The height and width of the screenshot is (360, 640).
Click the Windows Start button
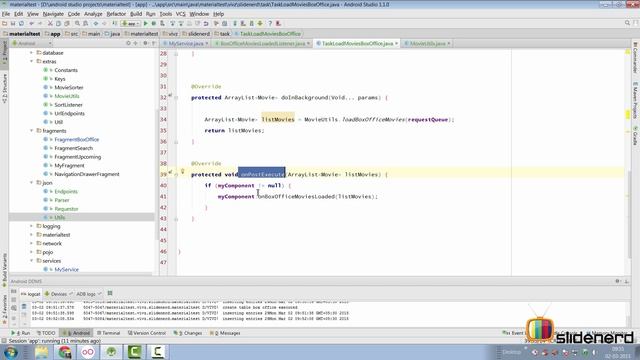tap(11, 352)
